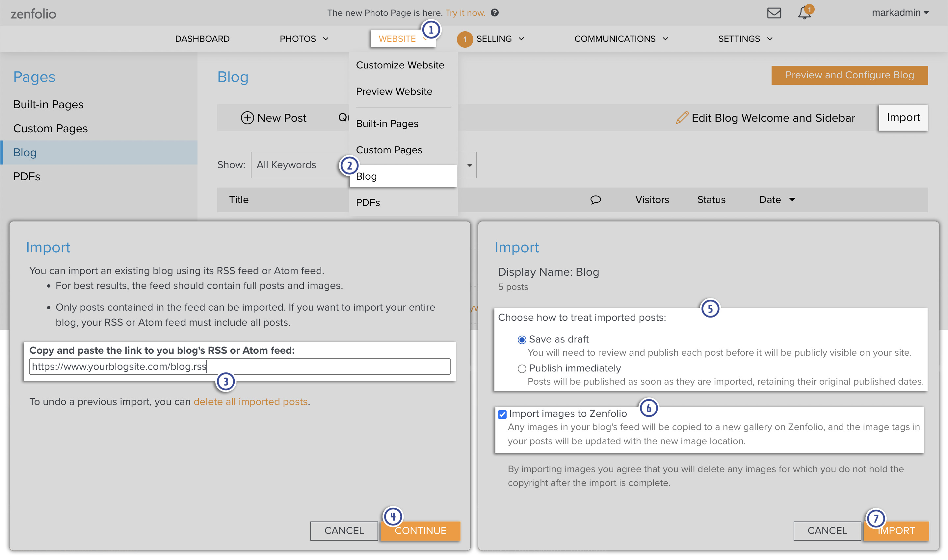Image resolution: width=948 pixels, height=560 pixels.
Task: Click the Import button in blog toolbar
Action: click(x=903, y=118)
